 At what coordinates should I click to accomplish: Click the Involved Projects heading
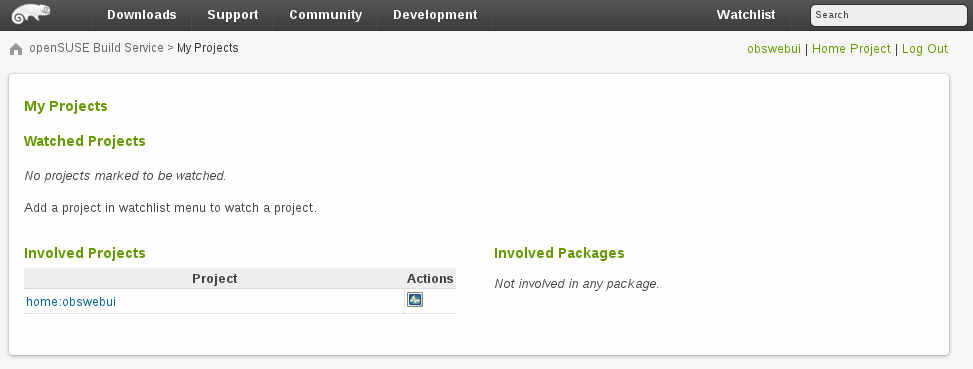tap(84, 253)
